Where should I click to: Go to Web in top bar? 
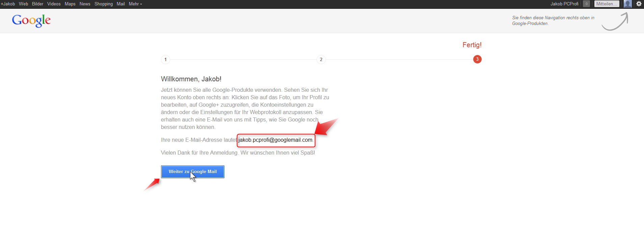[x=23, y=4]
